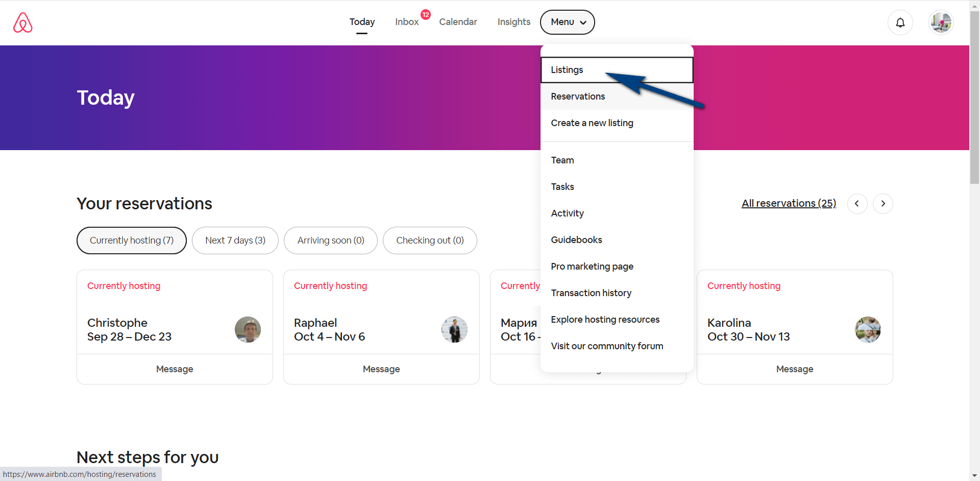The height and width of the screenshot is (481, 980).
Task: Open Pro marketing page menu item
Action: click(617, 267)
